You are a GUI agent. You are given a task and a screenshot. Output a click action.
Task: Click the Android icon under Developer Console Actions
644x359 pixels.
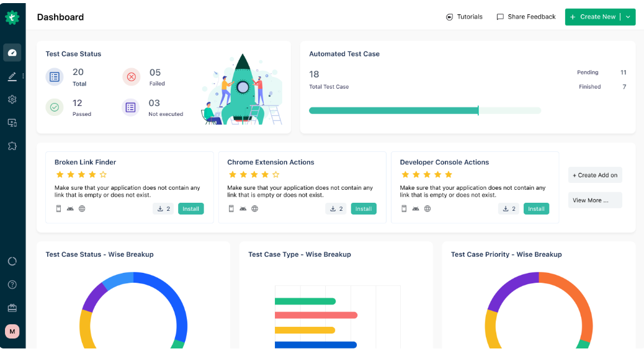pos(416,208)
